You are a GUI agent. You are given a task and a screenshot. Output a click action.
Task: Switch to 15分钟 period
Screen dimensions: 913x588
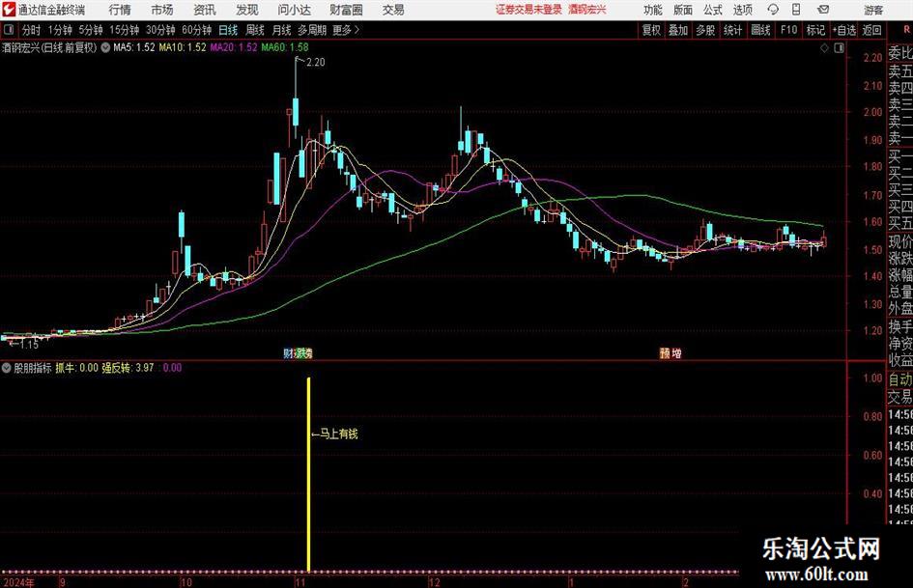125,30
